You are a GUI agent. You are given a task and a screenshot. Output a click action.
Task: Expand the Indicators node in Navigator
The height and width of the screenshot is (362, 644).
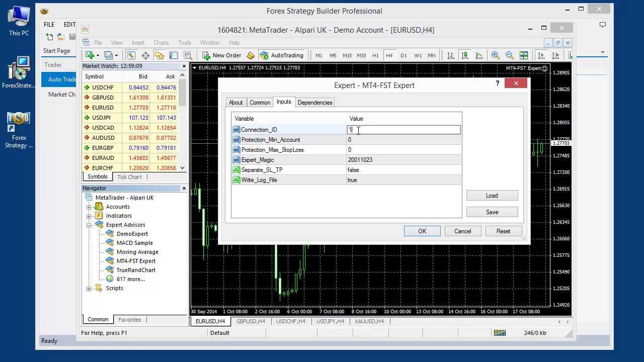coord(89,216)
